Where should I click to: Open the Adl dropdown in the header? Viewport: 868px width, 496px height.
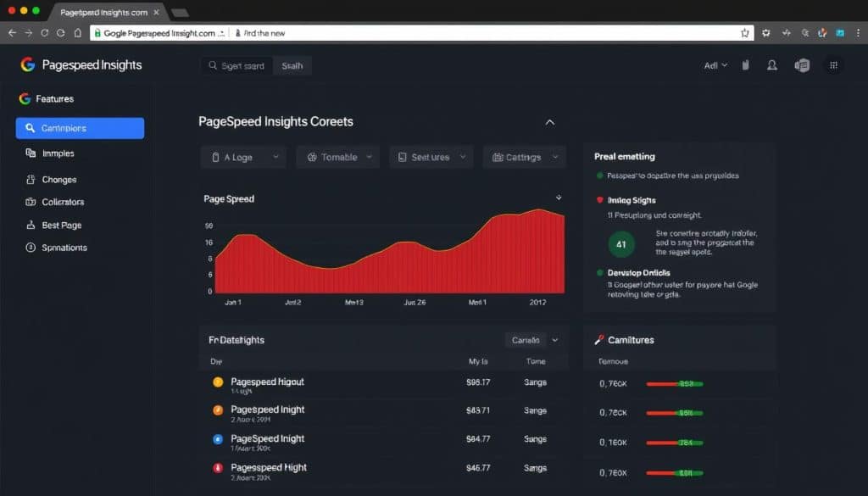715,65
